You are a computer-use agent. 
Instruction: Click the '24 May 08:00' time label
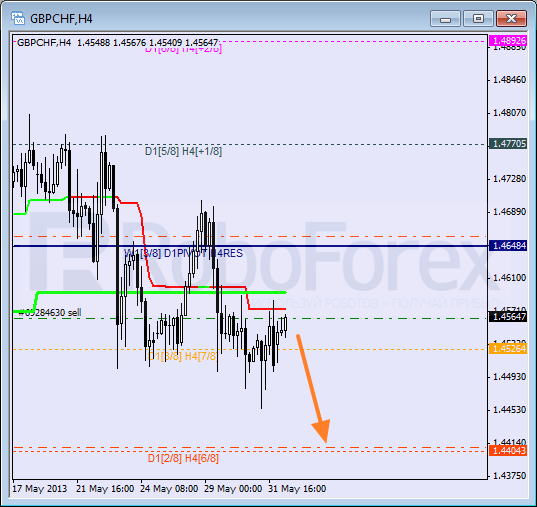tap(169, 489)
